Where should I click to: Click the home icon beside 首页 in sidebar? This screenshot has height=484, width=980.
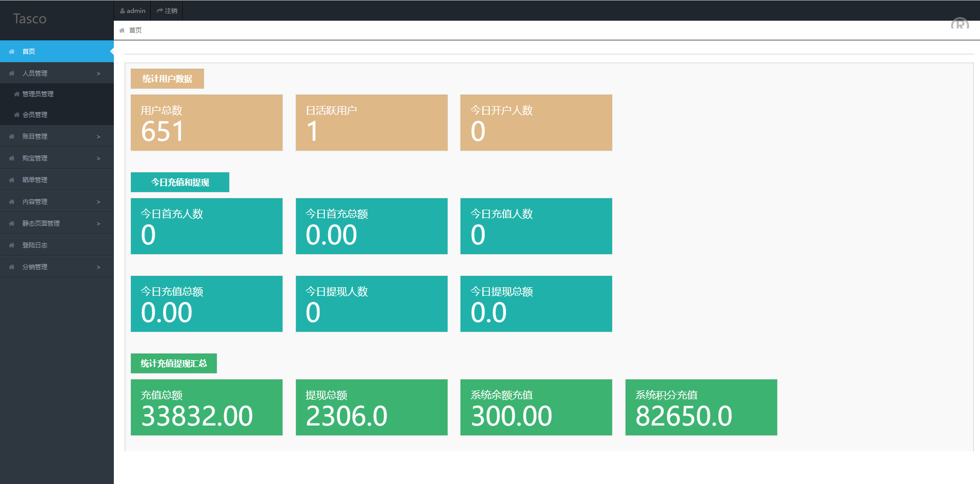click(x=11, y=52)
